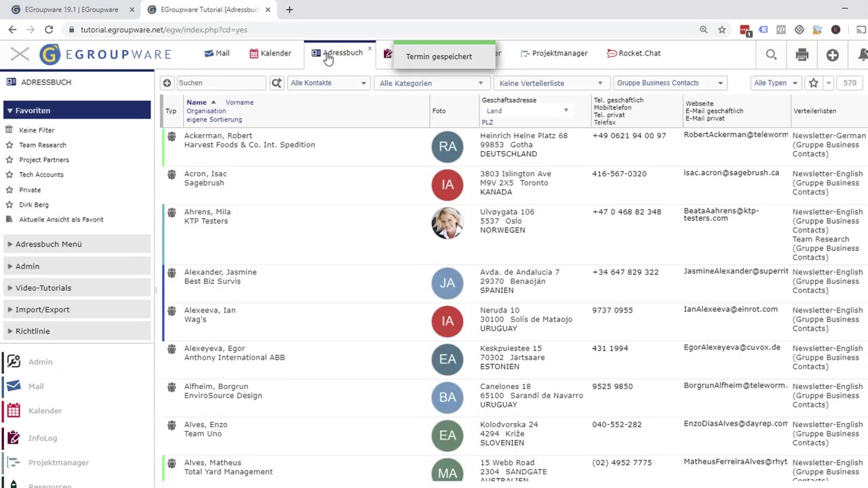Expand the Richtlinie section
Image resolution: width=868 pixels, height=488 pixels.
click(77, 331)
